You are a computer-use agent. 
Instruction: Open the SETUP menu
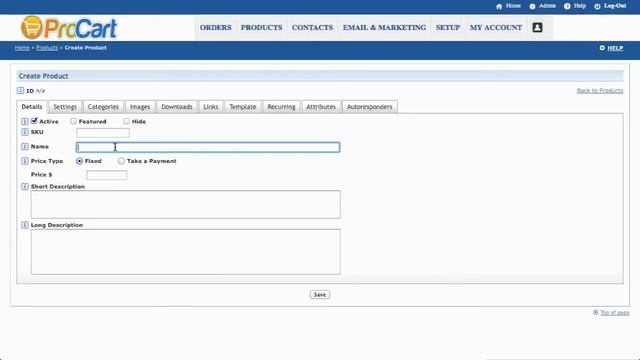448,28
